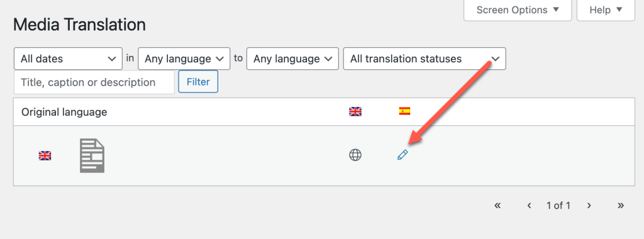Click the Filter button

point(198,82)
